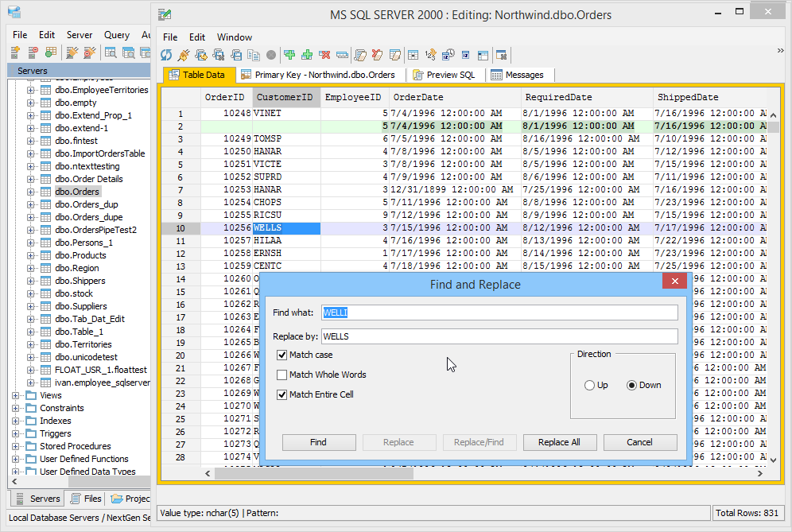Click into the Replace by text field
This screenshot has height=532, width=792.
click(x=499, y=336)
